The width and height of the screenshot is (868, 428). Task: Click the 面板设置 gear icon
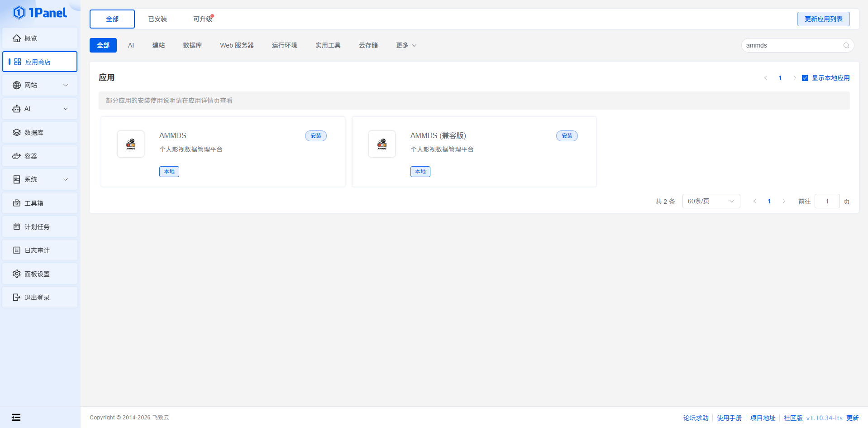[17, 274]
